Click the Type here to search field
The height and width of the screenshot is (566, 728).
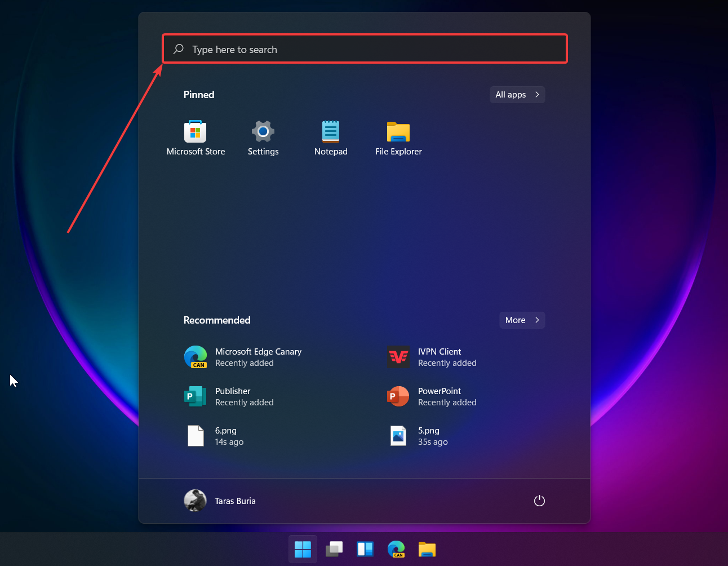click(x=364, y=49)
